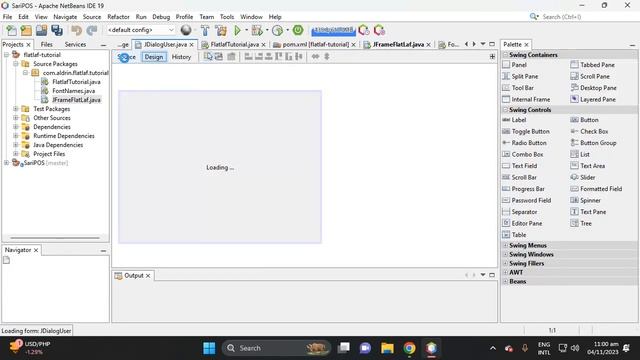The height and width of the screenshot is (360, 640).
Task: Switch editor to Design view
Action: pyautogui.click(x=154, y=57)
